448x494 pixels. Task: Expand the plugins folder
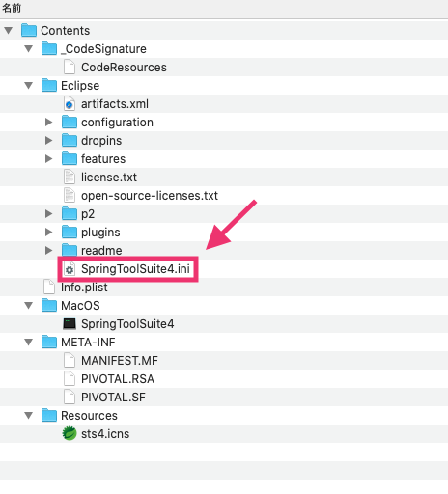(48, 232)
